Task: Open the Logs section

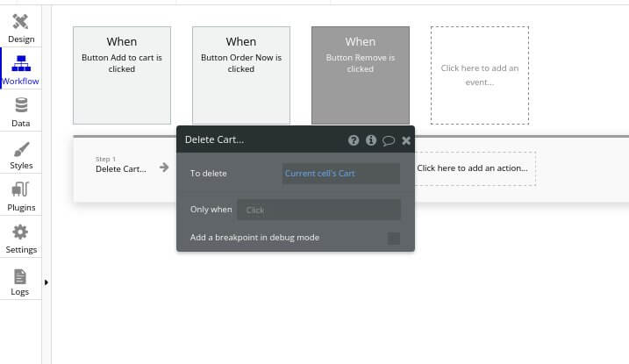Action: (x=20, y=281)
